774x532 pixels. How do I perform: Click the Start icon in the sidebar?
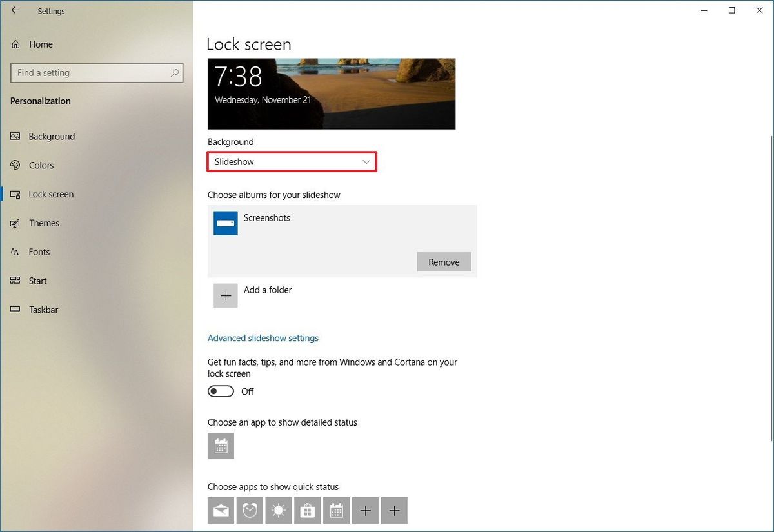click(x=15, y=281)
